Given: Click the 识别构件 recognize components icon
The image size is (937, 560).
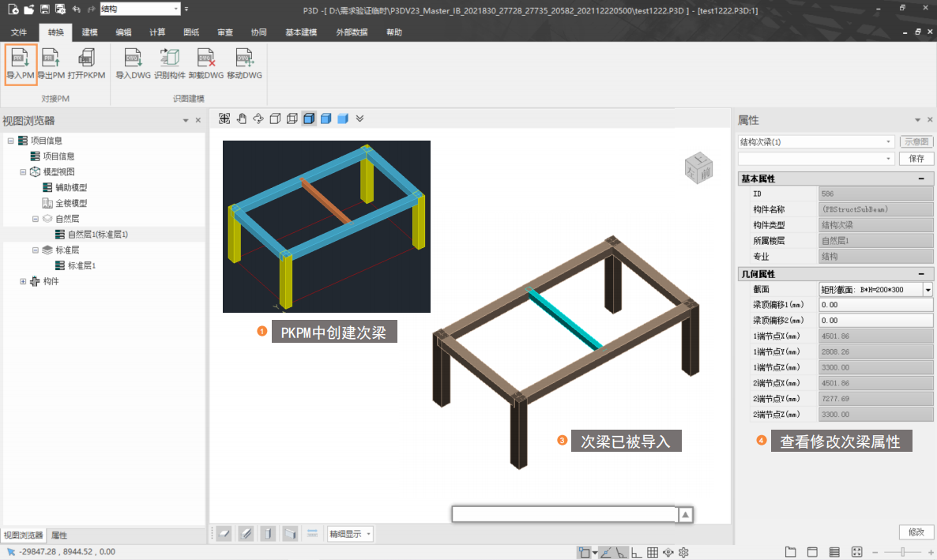Looking at the screenshot, I should pyautogui.click(x=169, y=65).
